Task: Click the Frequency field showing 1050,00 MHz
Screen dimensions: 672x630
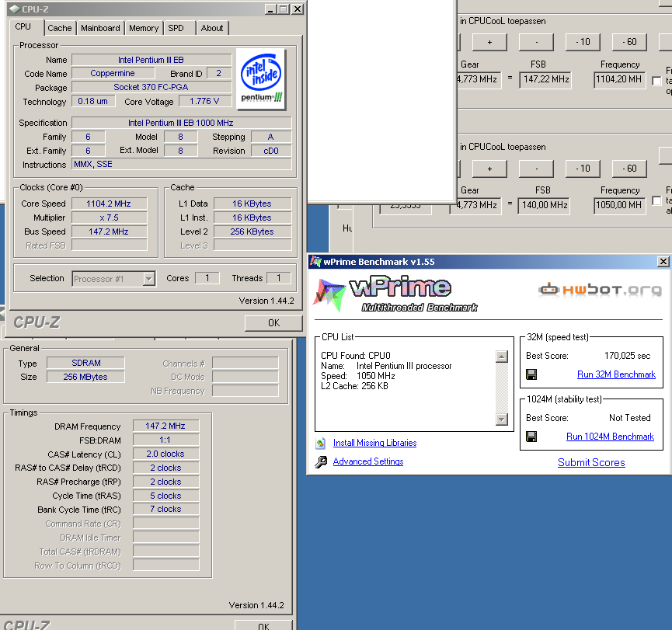Action: click(x=619, y=205)
